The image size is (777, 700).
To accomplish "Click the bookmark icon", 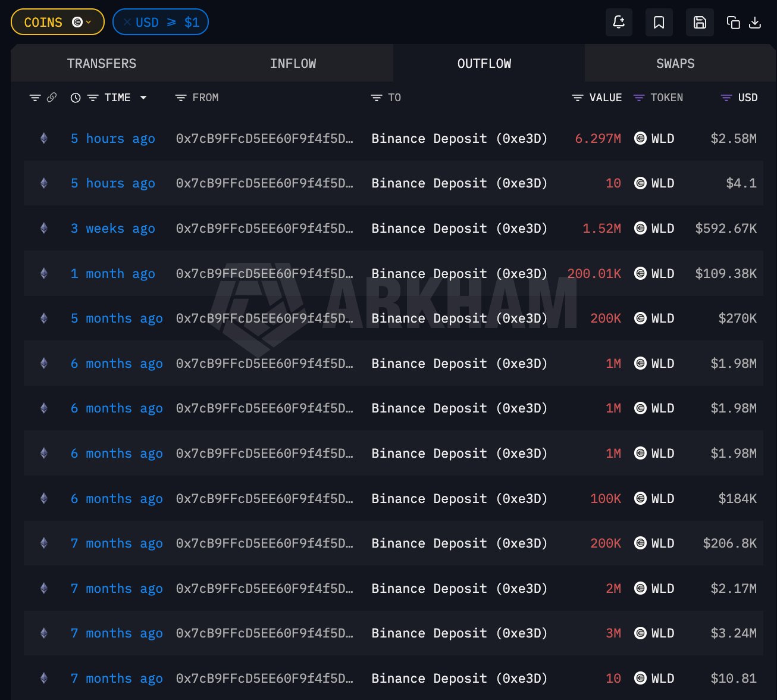I will [x=659, y=23].
